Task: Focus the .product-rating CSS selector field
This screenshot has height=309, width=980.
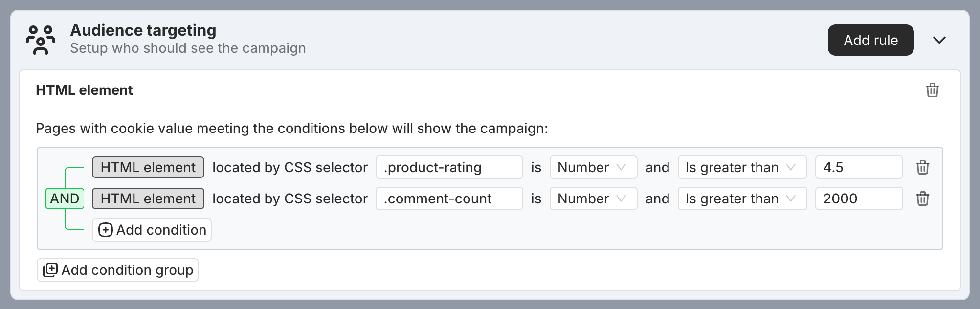Action: coord(449,167)
